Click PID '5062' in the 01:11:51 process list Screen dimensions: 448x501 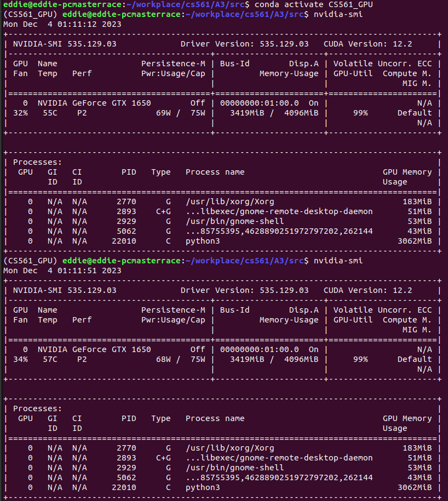[127, 477]
